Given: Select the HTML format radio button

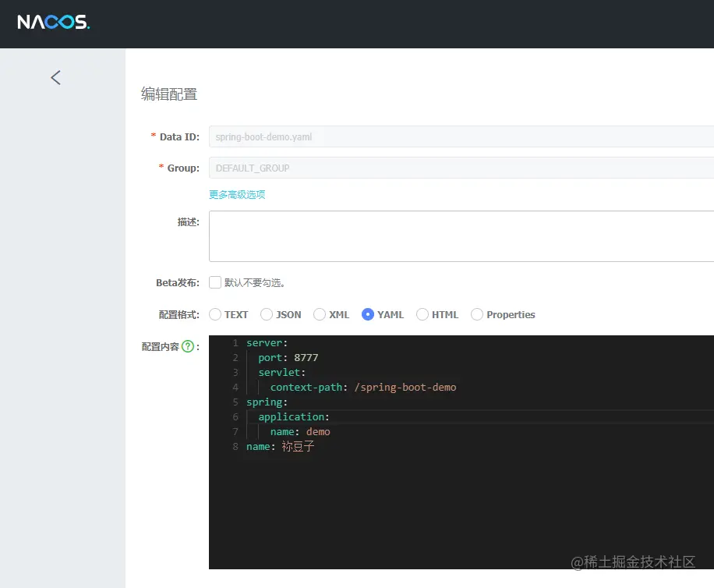Looking at the screenshot, I should (x=422, y=315).
